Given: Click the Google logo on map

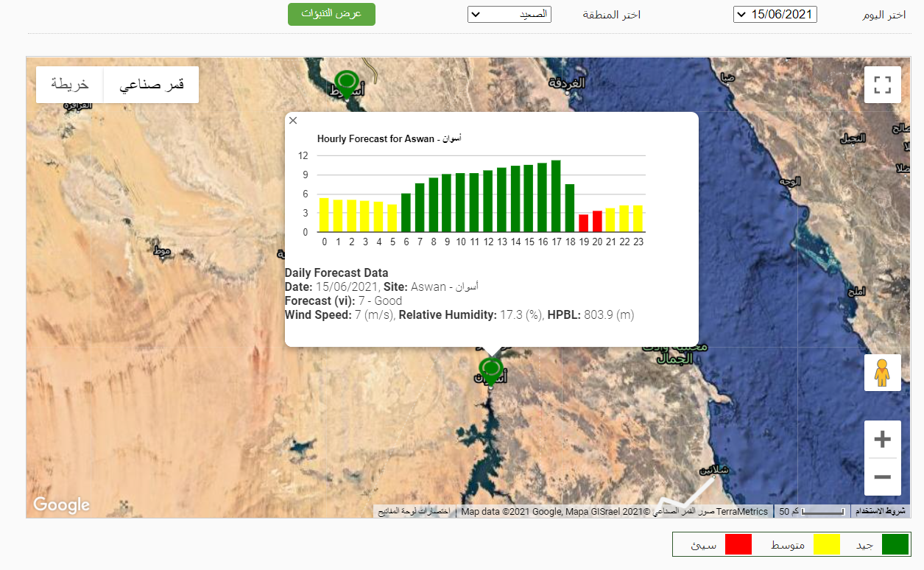Looking at the screenshot, I should [x=61, y=505].
